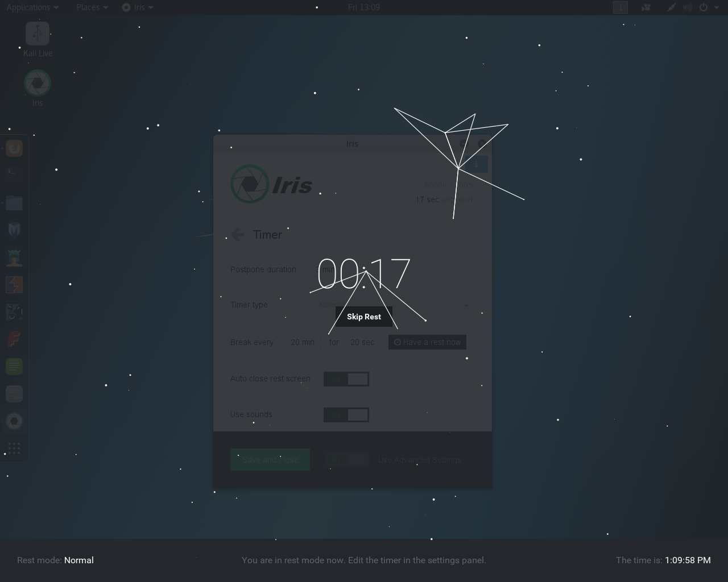The image size is (728, 582).
Task: Launch Metasploit from the dock
Action: (x=14, y=229)
